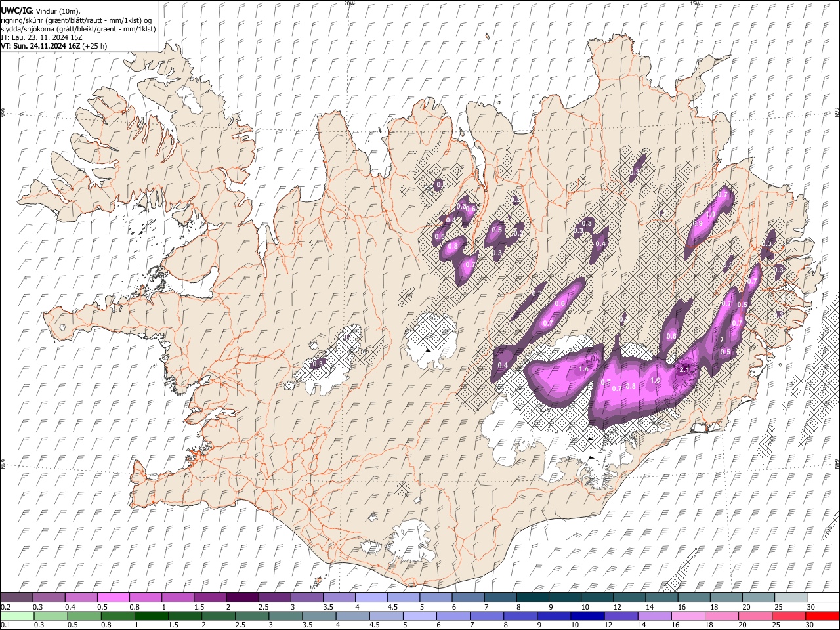840x630 pixels.
Task: Select the white snow-scale swatch labeled 30
Action: click(x=824, y=597)
